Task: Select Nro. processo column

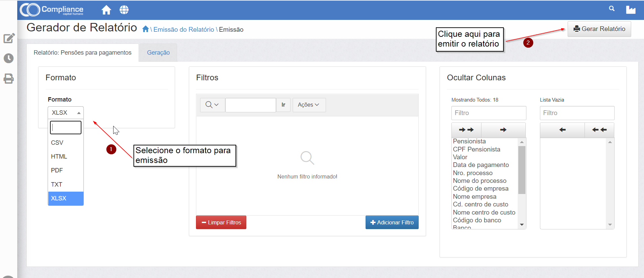Action: (x=473, y=173)
